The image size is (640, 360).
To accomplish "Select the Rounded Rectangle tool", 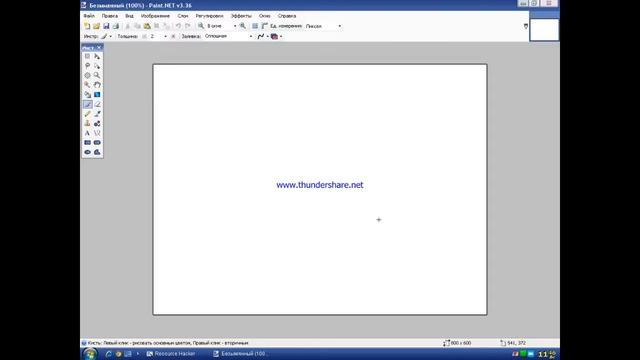I will coord(97,143).
